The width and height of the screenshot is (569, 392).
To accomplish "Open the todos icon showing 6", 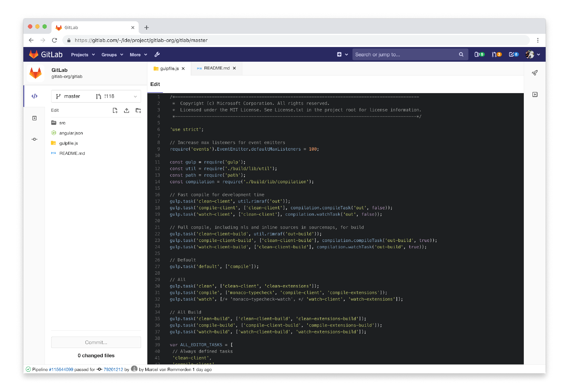I will coord(513,54).
